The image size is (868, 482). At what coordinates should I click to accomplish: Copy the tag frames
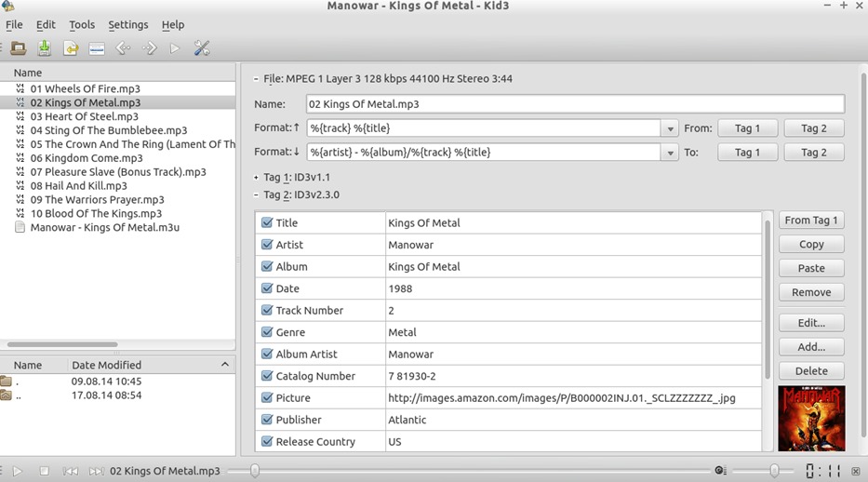tap(811, 244)
